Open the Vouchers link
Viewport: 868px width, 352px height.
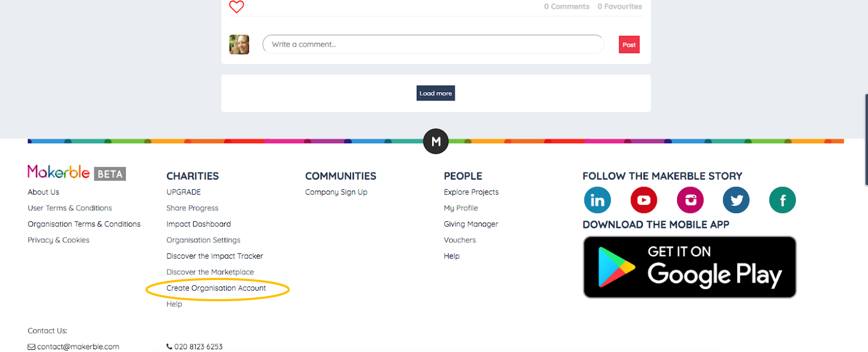click(x=460, y=240)
